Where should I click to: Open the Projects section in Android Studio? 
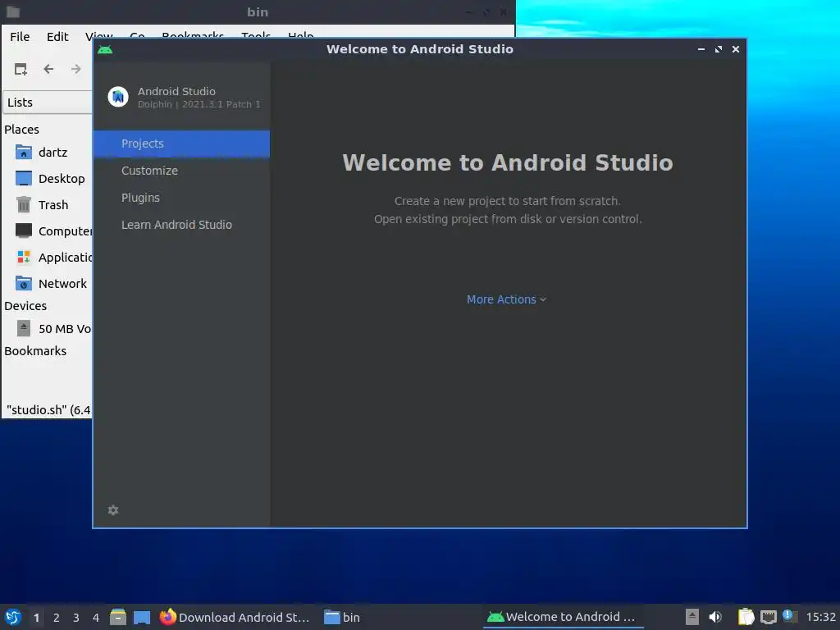[181, 144]
